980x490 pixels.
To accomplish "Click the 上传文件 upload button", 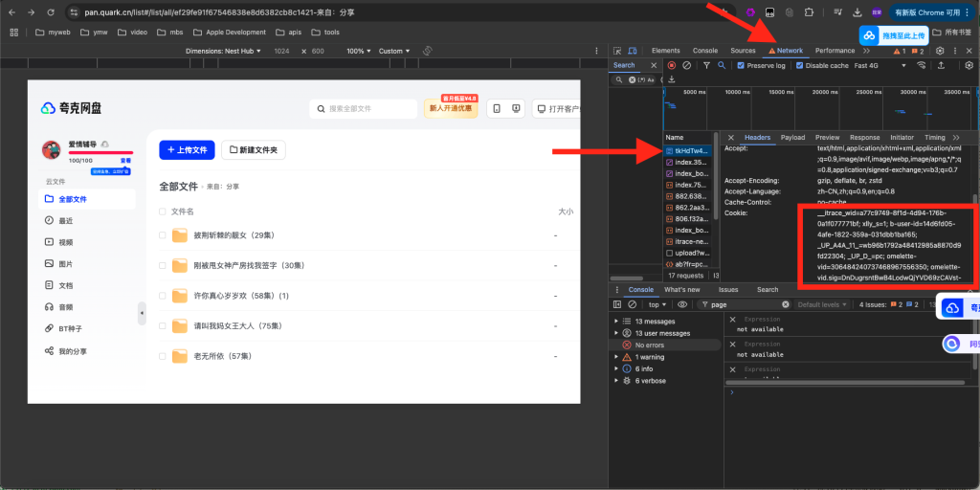I will 187,150.
